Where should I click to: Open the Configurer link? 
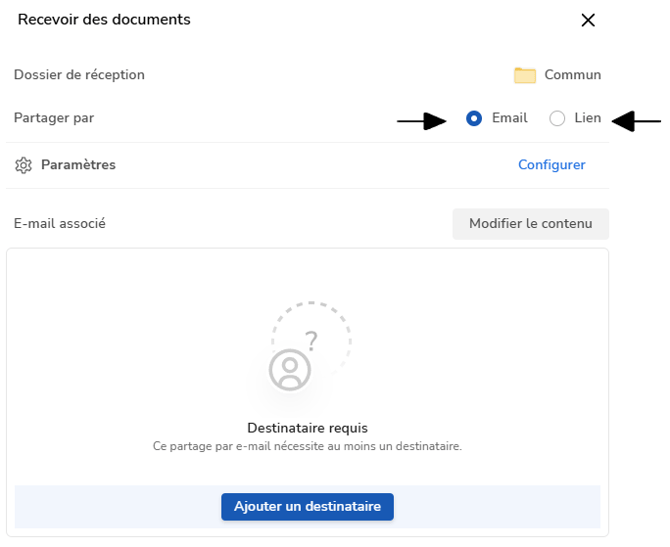[552, 165]
